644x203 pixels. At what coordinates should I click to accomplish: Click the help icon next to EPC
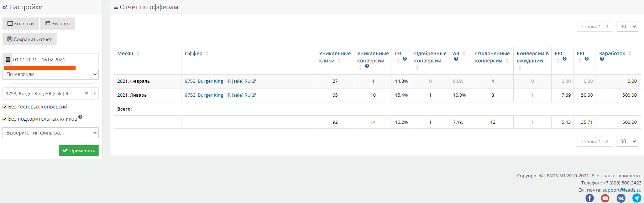click(565, 59)
